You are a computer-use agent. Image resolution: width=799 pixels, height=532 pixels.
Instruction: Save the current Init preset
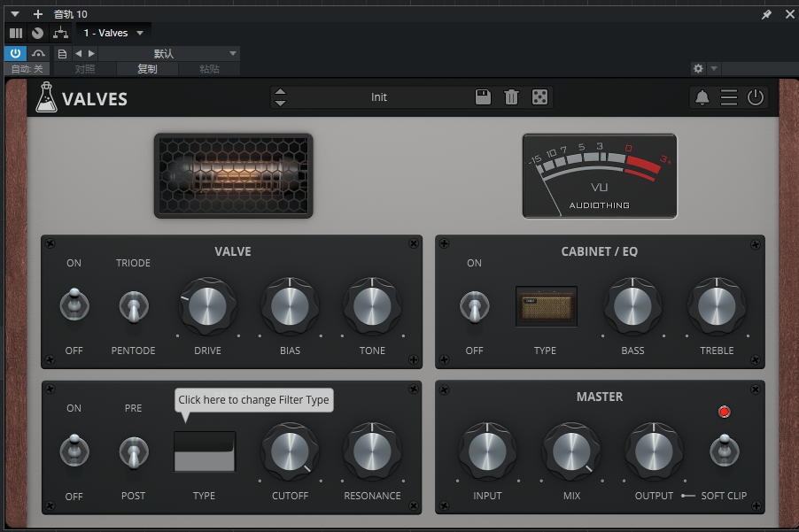tap(483, 96)
